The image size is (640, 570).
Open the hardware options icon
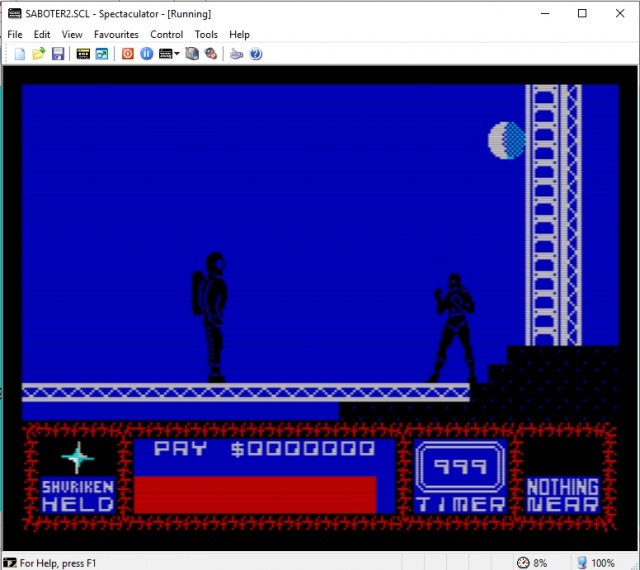[192, 54]
